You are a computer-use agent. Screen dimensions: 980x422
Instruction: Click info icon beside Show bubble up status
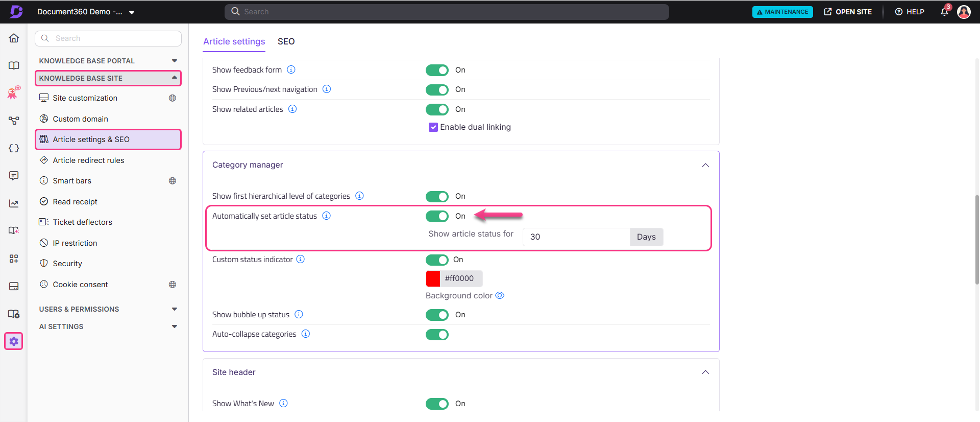(x=299, y=314)
